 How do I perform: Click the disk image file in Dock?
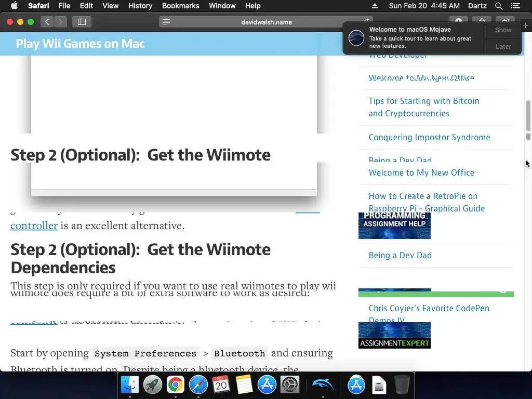(x=379, y=385)
